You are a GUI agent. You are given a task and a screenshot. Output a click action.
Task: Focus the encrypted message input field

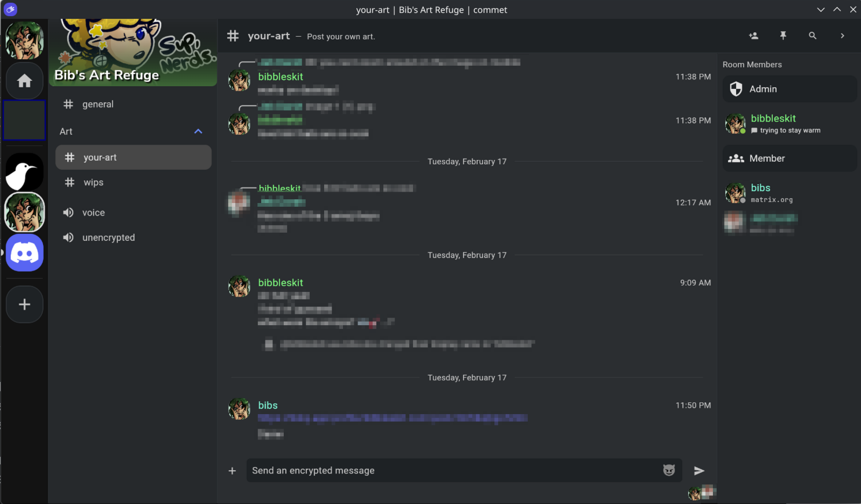(452, 471)
